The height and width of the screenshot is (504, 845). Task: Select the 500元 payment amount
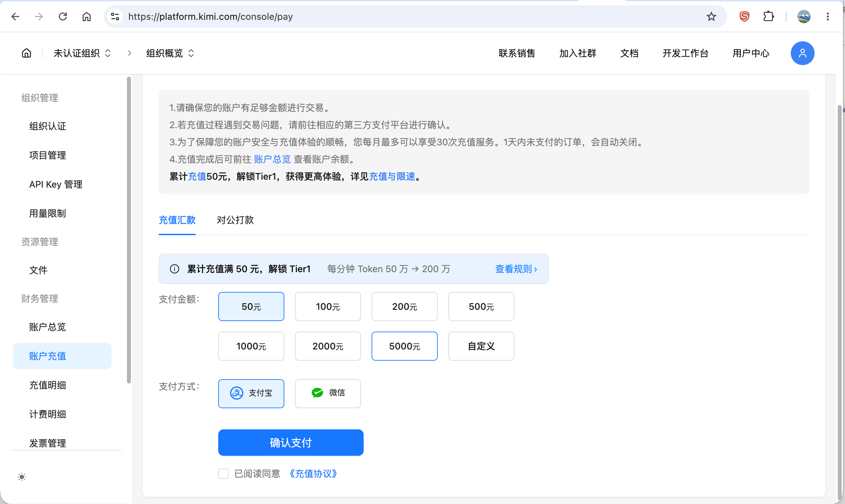481,306
